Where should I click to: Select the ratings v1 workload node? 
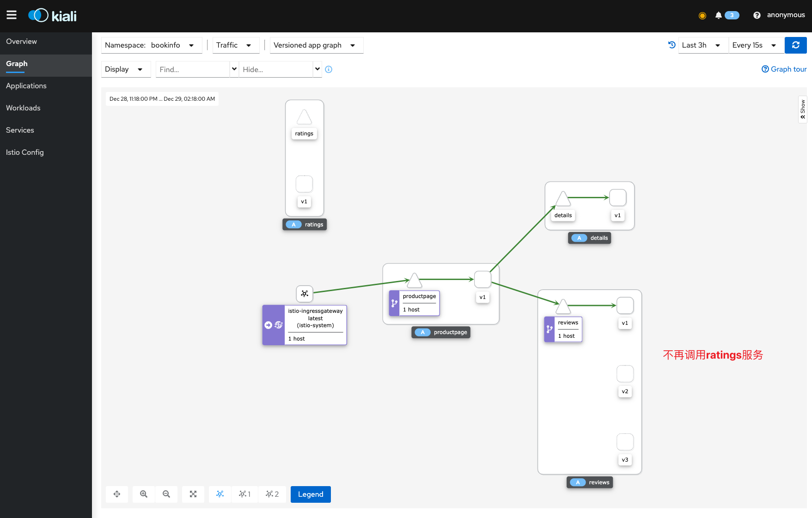pyautogui.click(x=304, y=184)
